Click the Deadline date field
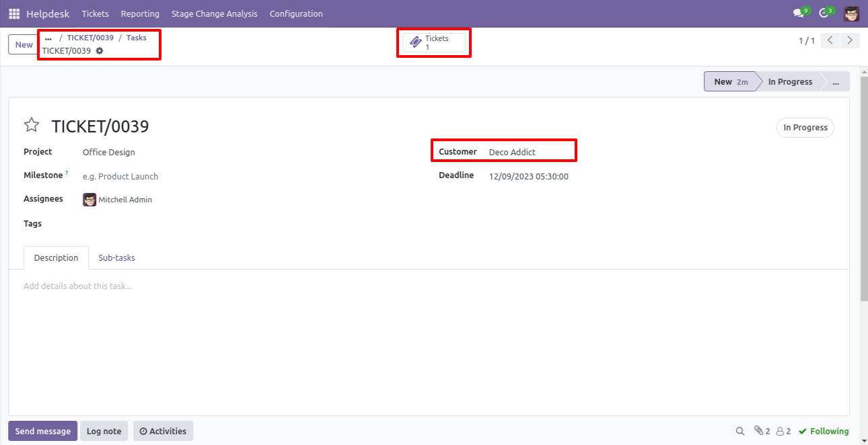Image resolution: width=868 pixels, height=445 pixels. (529, 177)
